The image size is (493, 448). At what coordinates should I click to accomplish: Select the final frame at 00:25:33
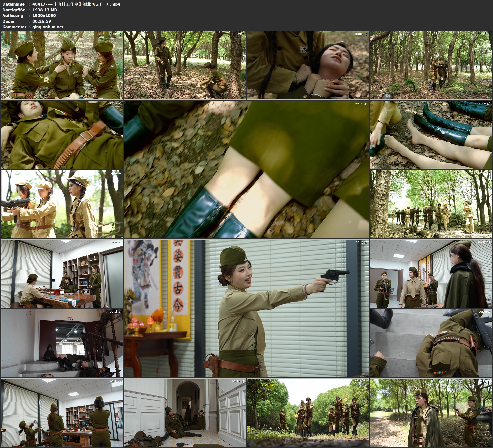(431, 412)
